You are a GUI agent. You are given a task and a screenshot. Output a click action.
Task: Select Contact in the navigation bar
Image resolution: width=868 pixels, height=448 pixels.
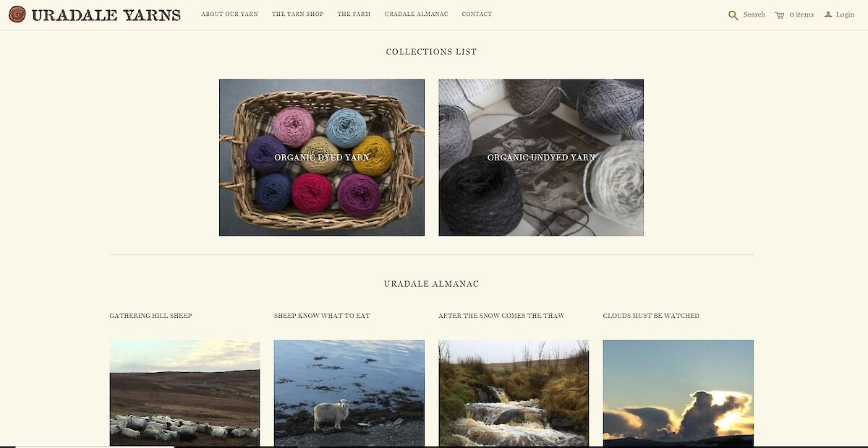[477, 14]
